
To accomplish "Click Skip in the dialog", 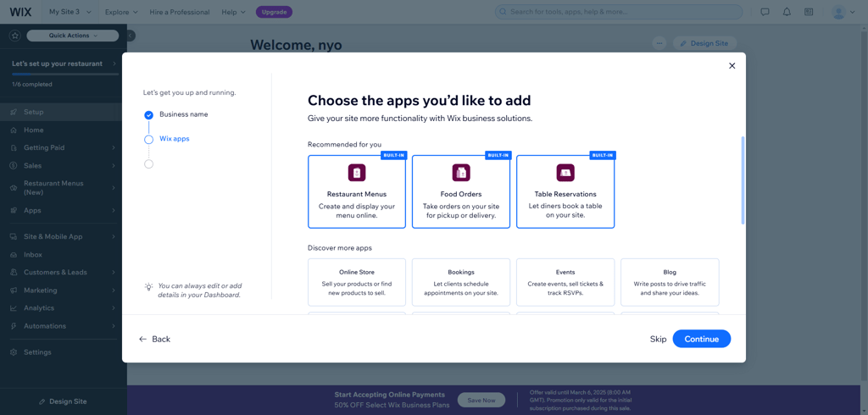I will pyautogui.click(x=658, y=339).
